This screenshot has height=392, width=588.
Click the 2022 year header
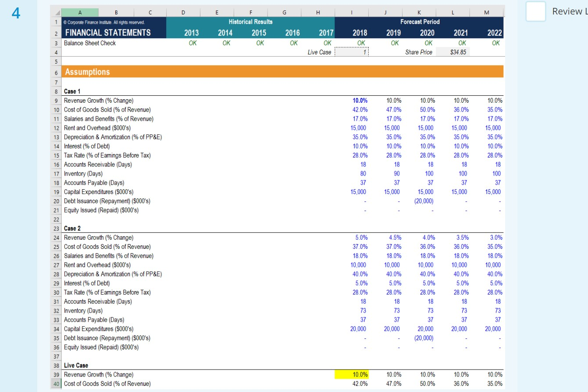pyautogui.click(x=495, y=33)
